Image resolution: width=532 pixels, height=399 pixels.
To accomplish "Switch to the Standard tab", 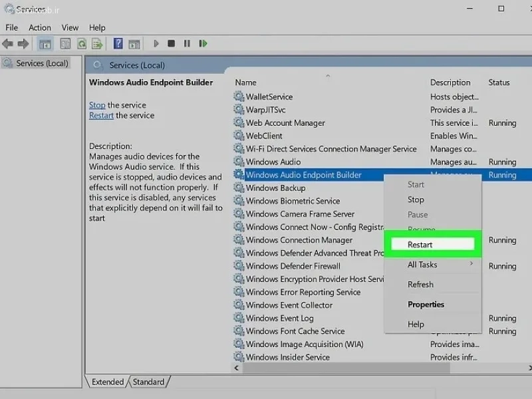I will [148, 382].
